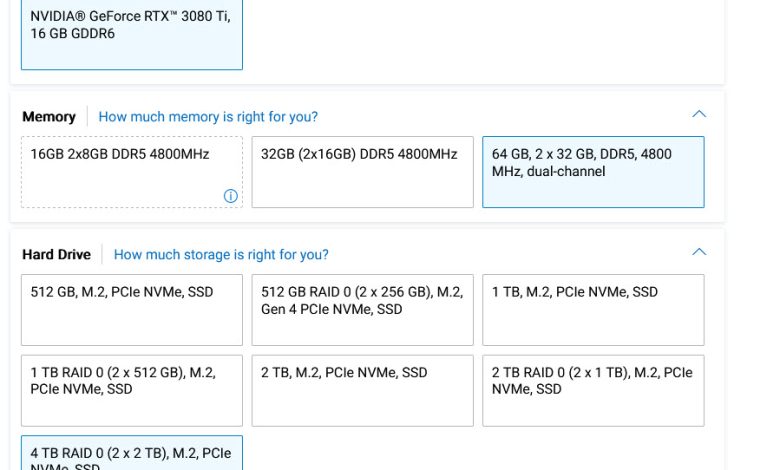Click the Memory section heading
This screenshot has height=470, width=780.
[x=49, y=117]
